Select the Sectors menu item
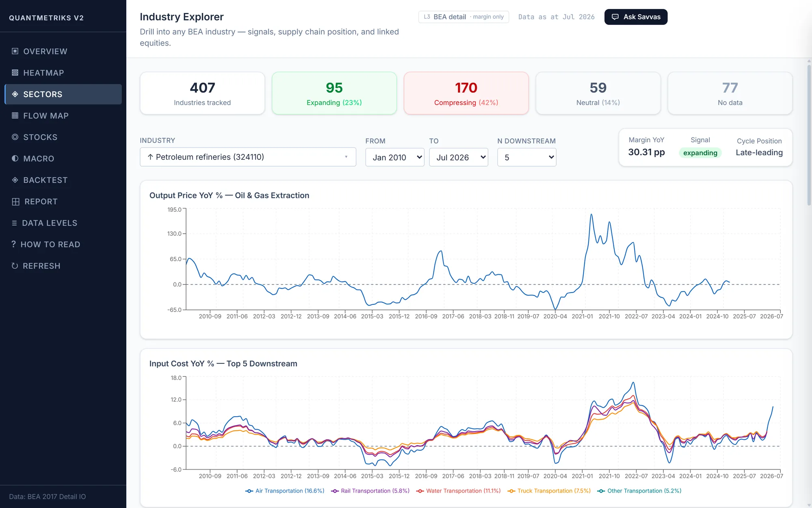The height and width of the screenshot is (508, 812). point(63,94)
